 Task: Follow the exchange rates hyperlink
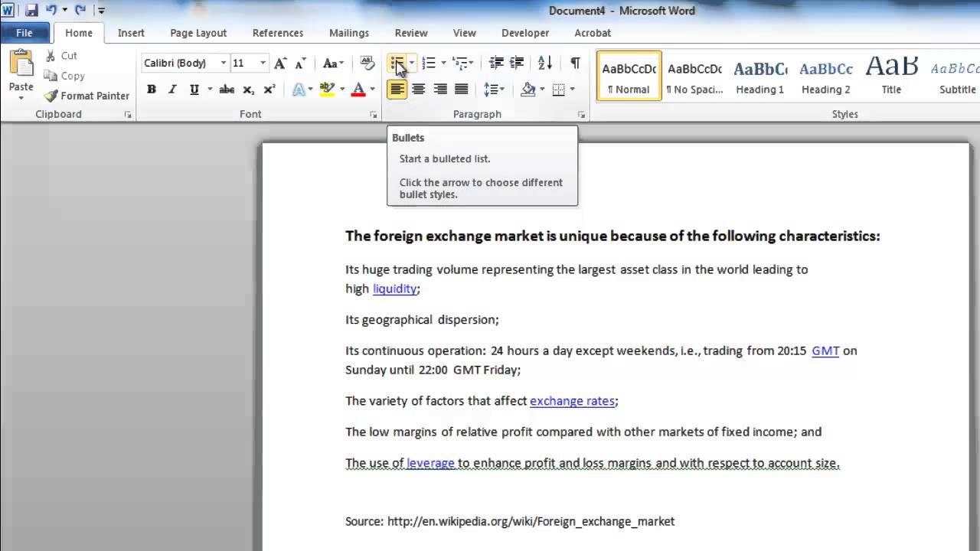point(572,400)
